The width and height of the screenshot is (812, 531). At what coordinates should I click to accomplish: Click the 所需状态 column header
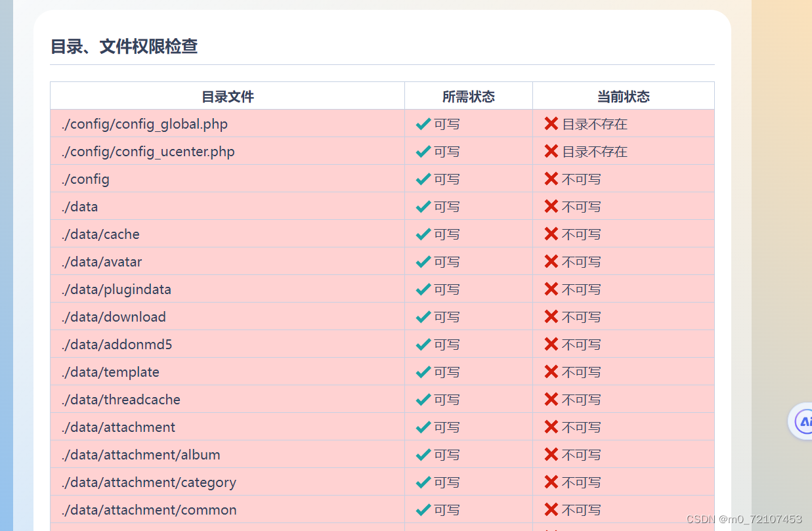[x=469, y=96]
